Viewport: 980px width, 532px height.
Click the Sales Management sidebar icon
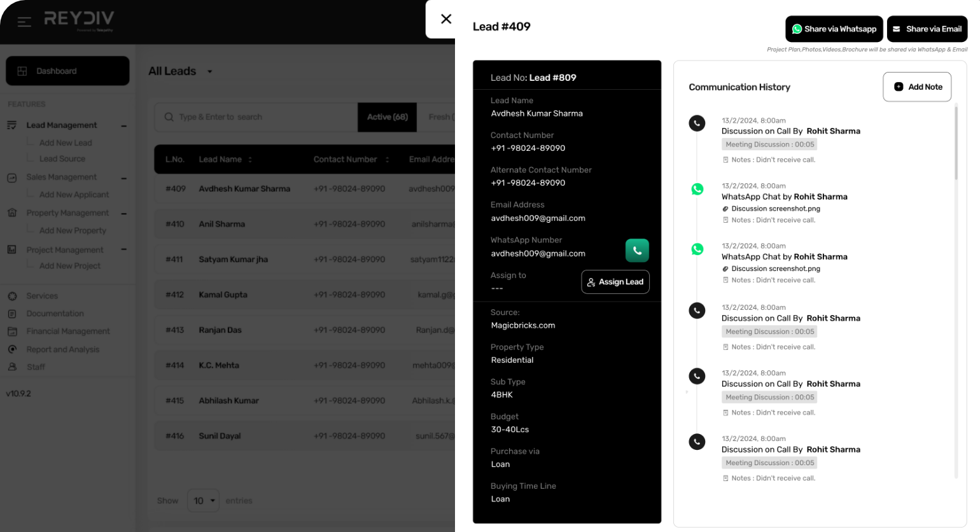tap(12, 178)
